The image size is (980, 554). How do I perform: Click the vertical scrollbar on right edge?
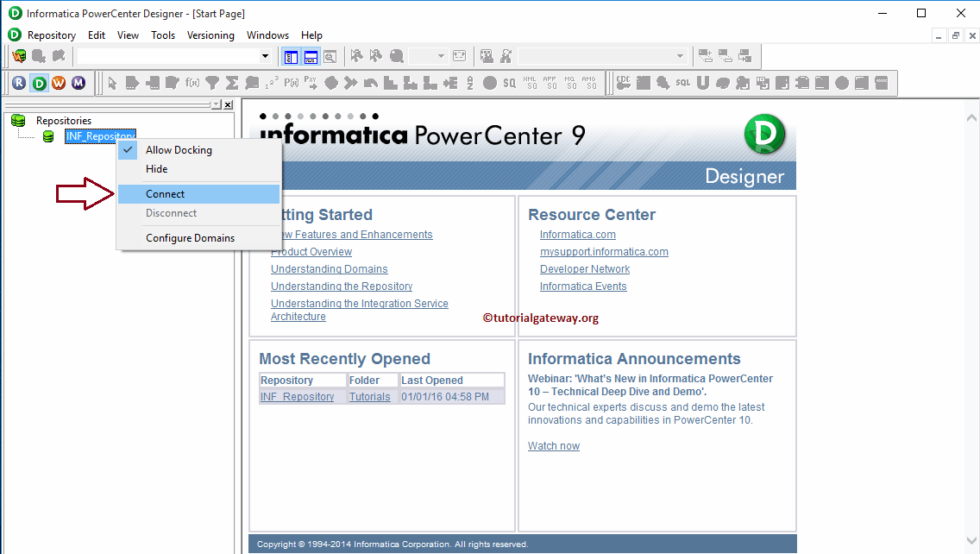tap(973, 326)
